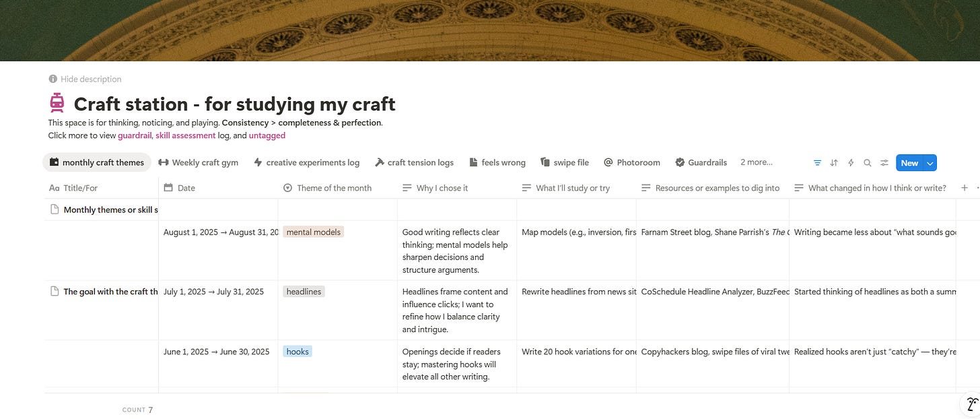Click the floating help button bottom right
This screenshot has height=419, width=980.
(x=970, y=404)
